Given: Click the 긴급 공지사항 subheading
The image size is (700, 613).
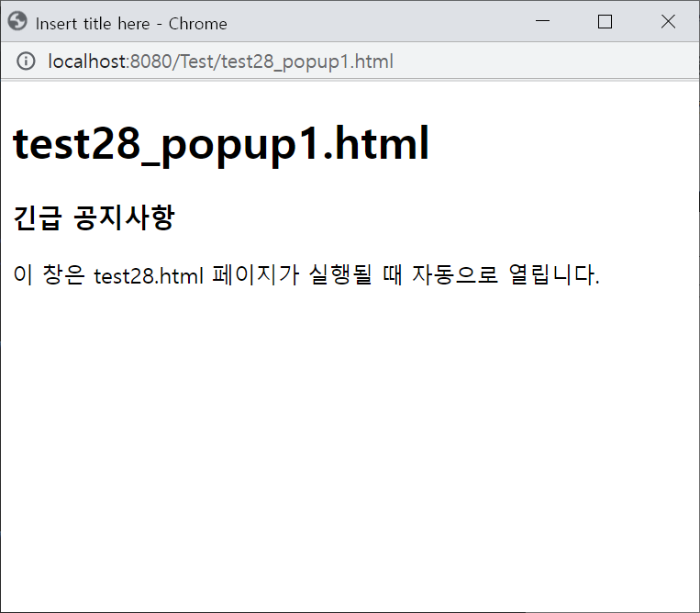Looking at the screenshot, I should tap(94, 217).
